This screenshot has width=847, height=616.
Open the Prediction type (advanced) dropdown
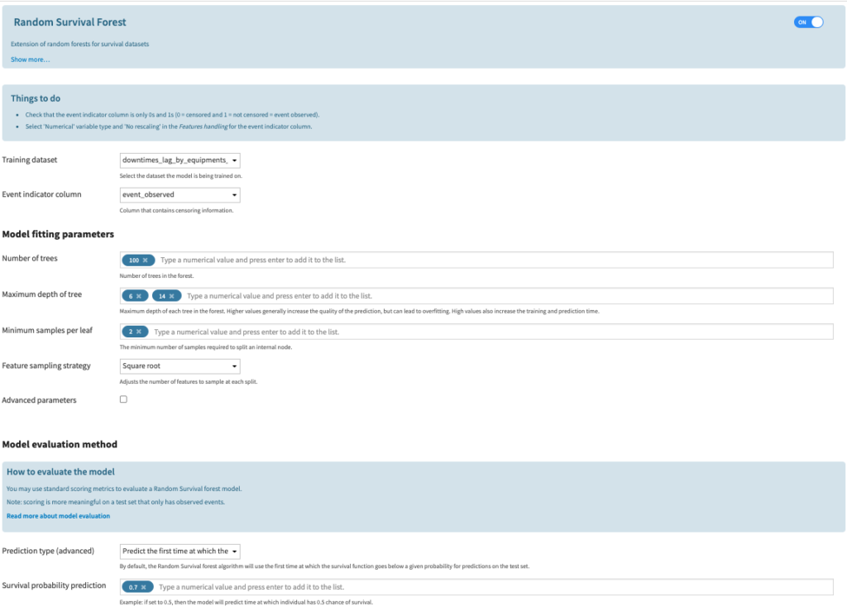(179, 551)
